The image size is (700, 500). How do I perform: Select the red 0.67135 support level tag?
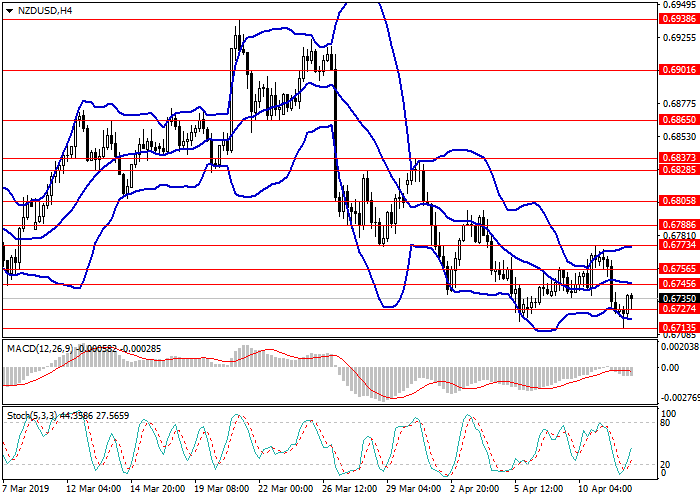tap(678, 327)
